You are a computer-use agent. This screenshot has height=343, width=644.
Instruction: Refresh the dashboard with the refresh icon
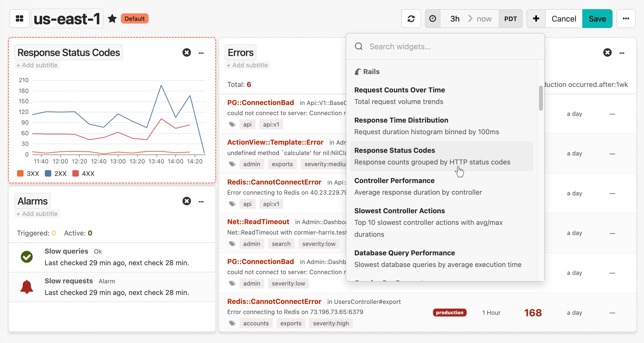[411, 19]
